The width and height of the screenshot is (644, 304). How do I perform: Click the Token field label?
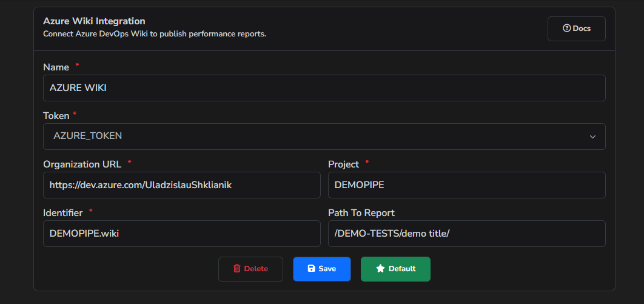[x=56, y=116]
